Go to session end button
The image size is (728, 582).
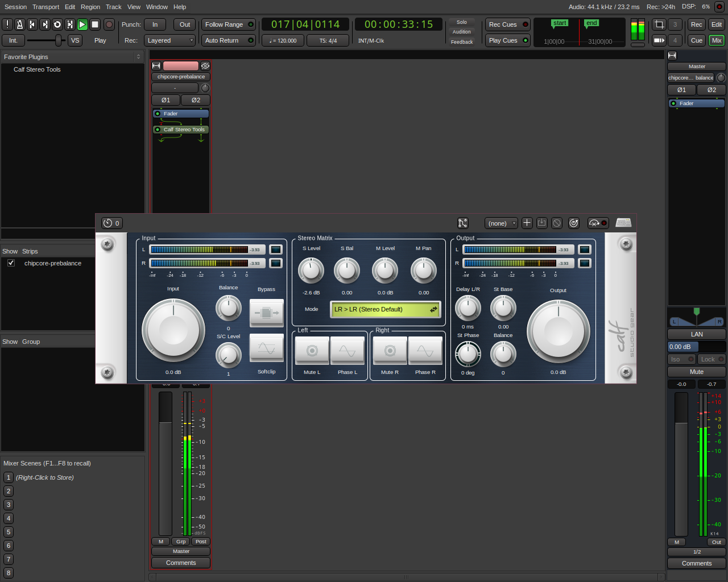[45, 24]
